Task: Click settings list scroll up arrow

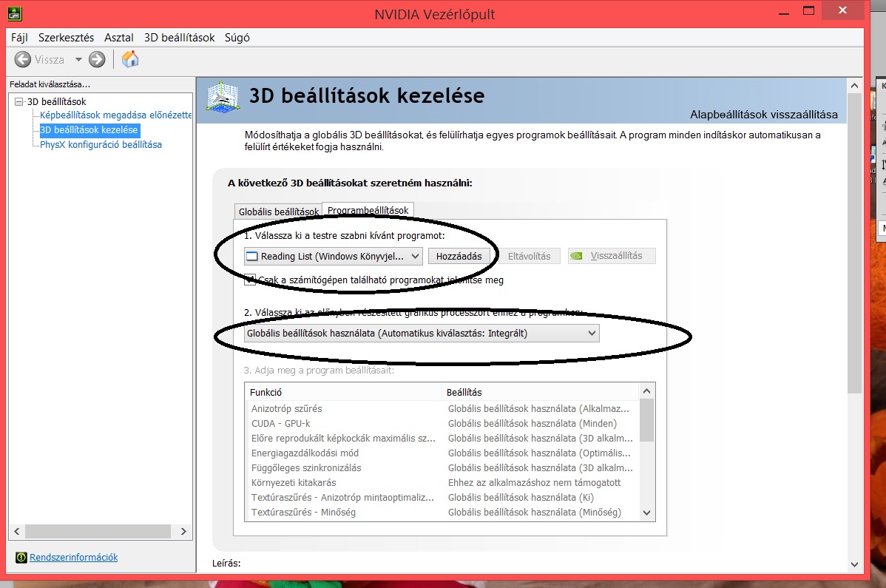Action: (647, 391)
